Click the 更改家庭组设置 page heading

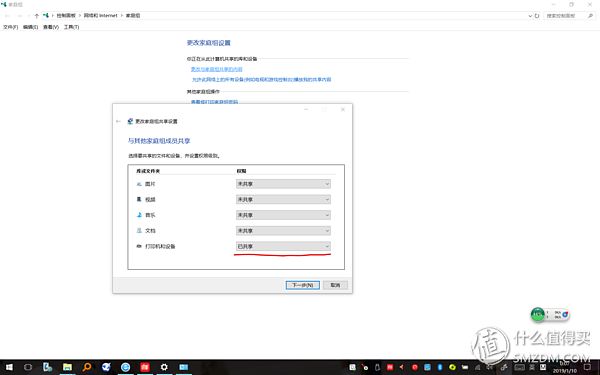[x=209, y=43]
